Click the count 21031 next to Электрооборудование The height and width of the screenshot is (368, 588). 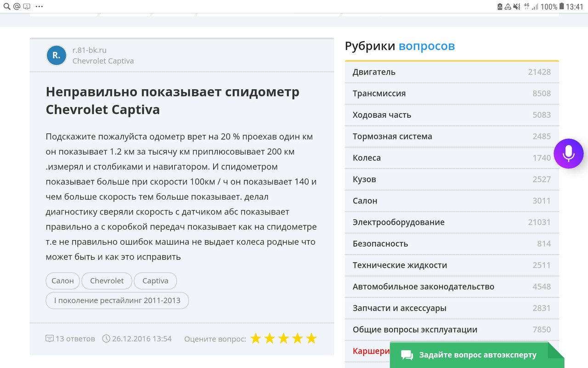tap(539, 222)
